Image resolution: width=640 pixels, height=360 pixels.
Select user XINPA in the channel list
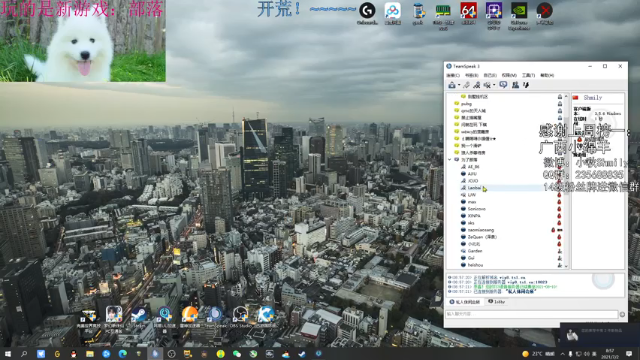click(x=474, y=216)
